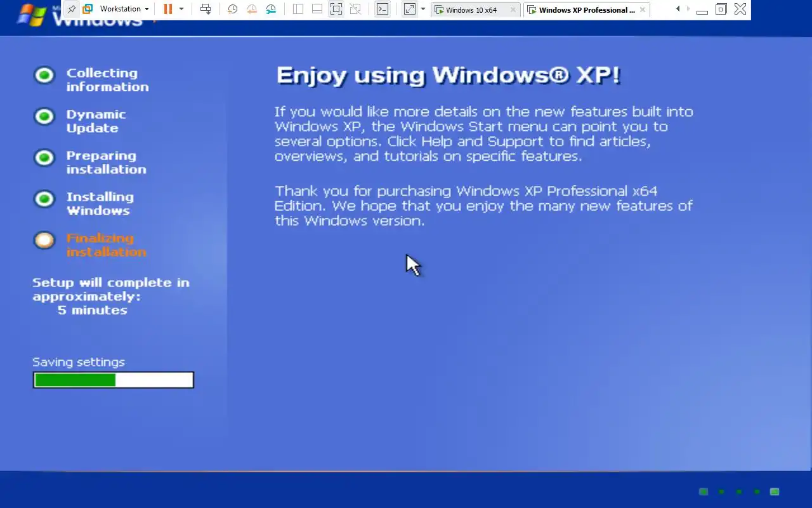
Task: Click the pin toolbar icon
Action: (72, 9)
